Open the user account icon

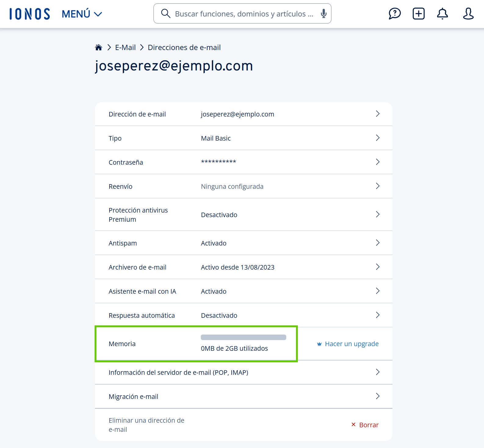[468, 14]
